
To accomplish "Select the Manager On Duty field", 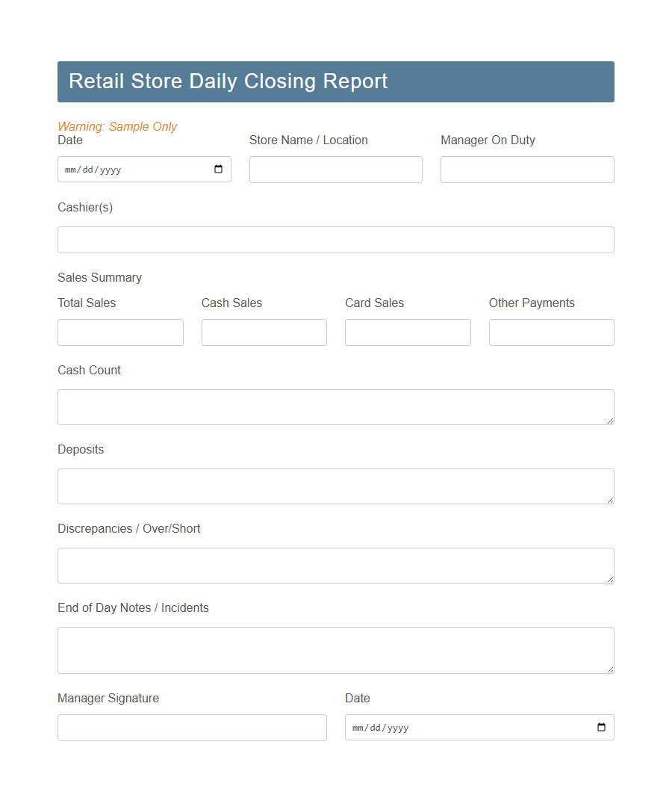I will pos(527,169).
